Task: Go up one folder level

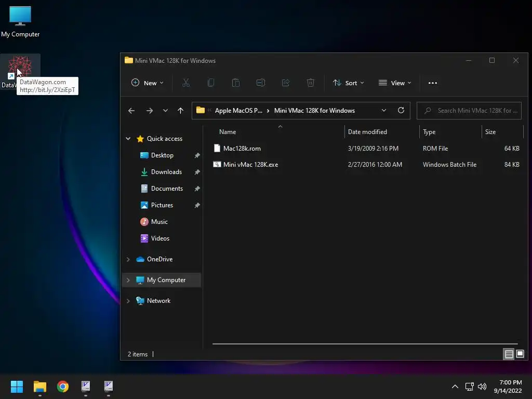Action: click(x=180, y=111)
